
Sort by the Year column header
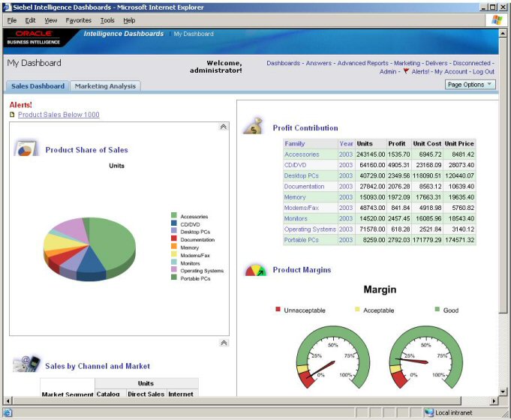(346, 143)
